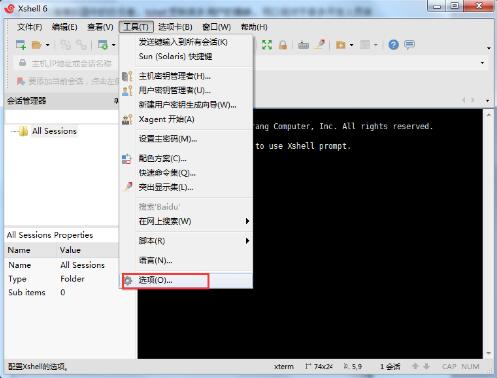Click the 'Folder' value in the Type row
Viewport: 497px width, 378px height.
(72, 279)
